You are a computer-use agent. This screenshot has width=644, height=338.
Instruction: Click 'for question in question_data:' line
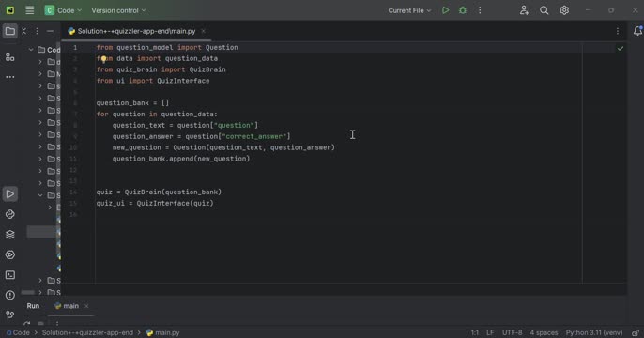[x=157, y=115]
